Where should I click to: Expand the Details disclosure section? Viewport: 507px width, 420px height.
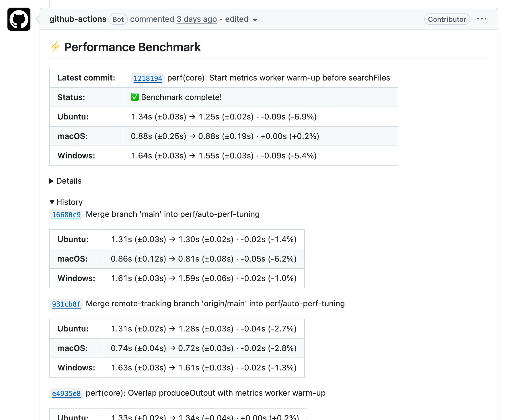click(x=66, y=181)
